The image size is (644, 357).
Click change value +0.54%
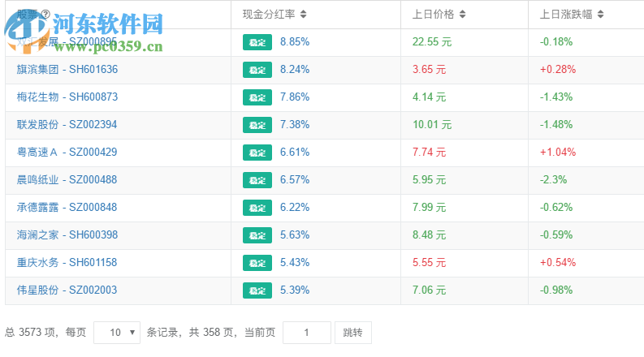(x=558, y=262)
